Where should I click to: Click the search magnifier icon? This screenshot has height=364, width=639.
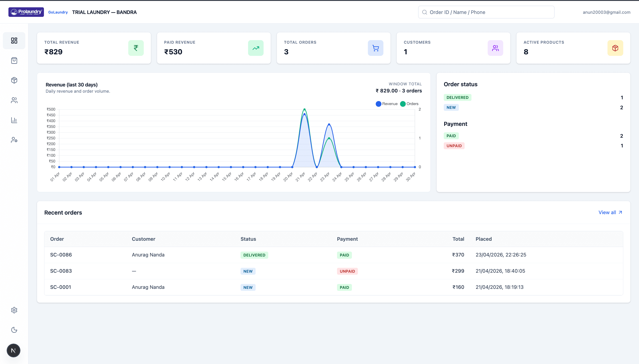[425, 12]
